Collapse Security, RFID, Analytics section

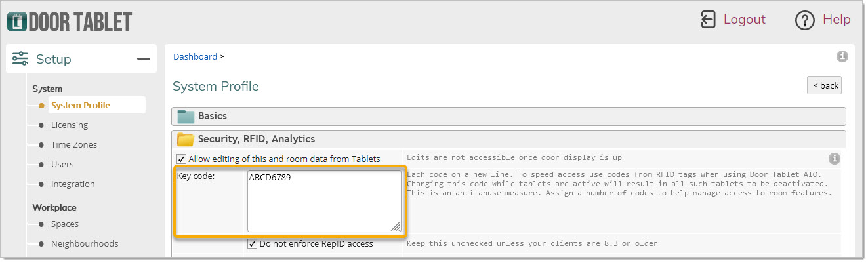508,139
